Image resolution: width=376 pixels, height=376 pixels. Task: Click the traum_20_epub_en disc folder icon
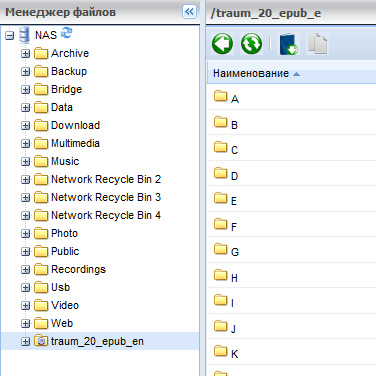coord(41,341)
